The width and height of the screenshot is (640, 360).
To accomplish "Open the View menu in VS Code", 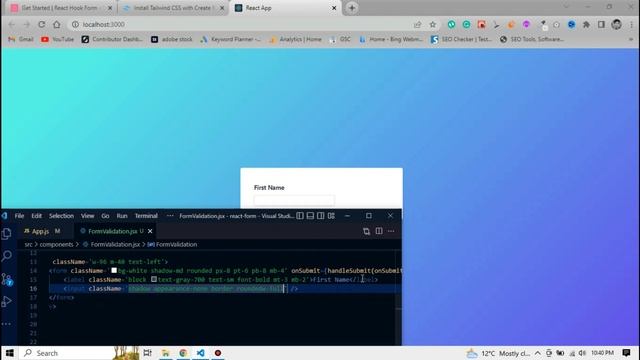I will click(87, 216).
